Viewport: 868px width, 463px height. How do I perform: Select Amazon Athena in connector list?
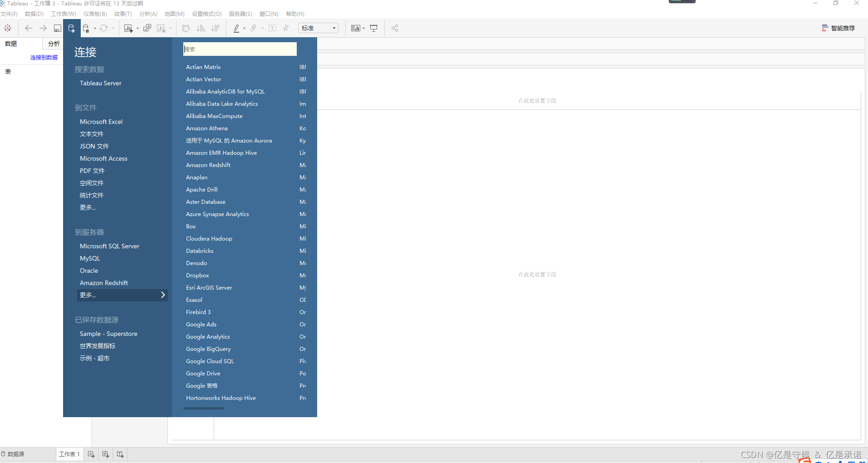[207, 128]
